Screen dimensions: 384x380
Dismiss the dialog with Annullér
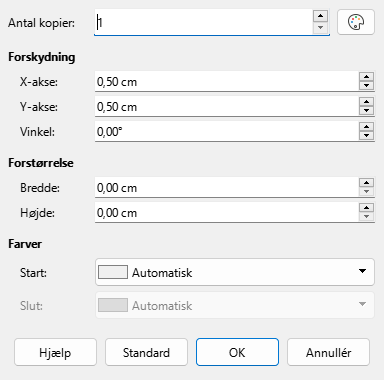tap(328, 352)
